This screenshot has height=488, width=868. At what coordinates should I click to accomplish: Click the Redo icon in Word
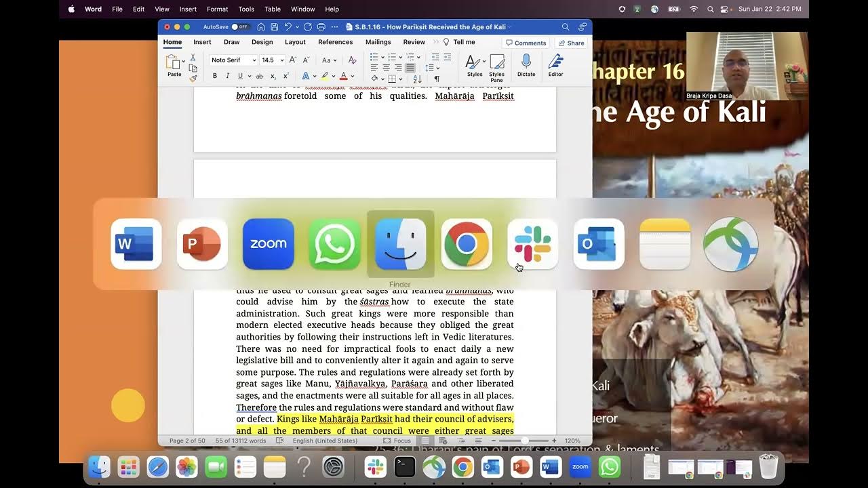[308, 27]
